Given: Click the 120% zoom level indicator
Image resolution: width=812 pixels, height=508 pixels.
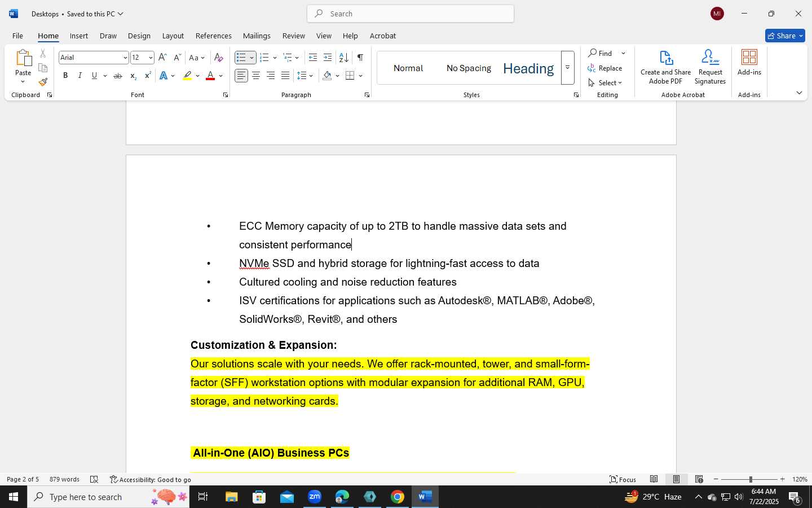Looking at the screenshot, I should [800, 479].
